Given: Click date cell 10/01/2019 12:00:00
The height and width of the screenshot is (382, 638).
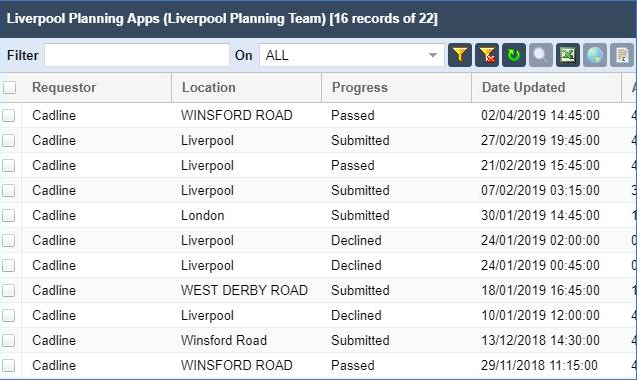Looking at the screenshot, I should click(540, 316).
